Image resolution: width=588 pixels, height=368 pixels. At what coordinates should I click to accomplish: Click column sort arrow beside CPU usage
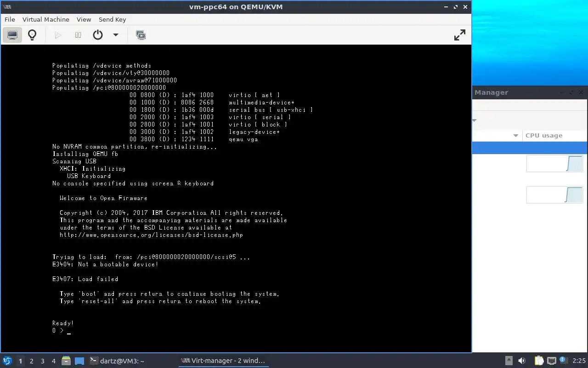[516, 136]
